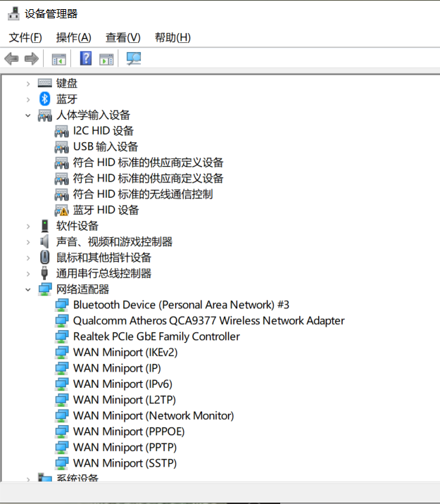Select I2C HID 设备

click(x=103, y=131)
